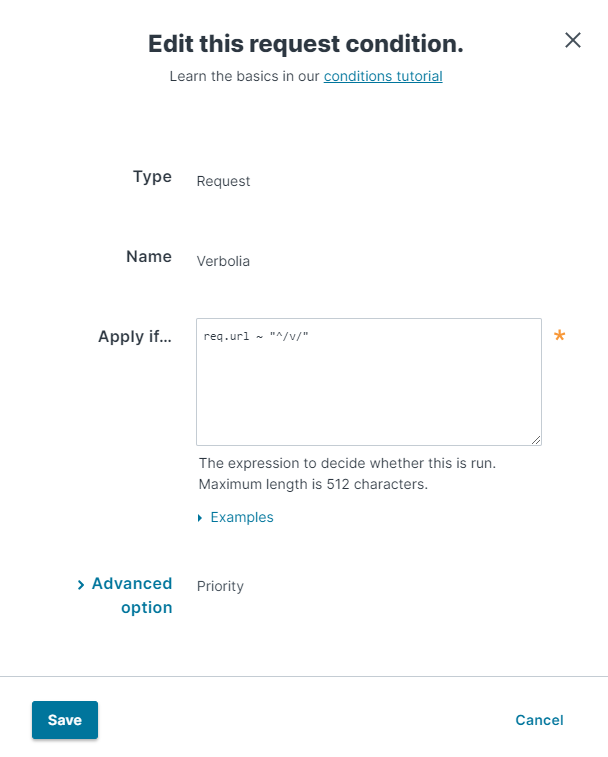The height and width of the screenshot is (757, 608).
Task: Close the dialog with the X icon
Action: click(x=573, y=40)
